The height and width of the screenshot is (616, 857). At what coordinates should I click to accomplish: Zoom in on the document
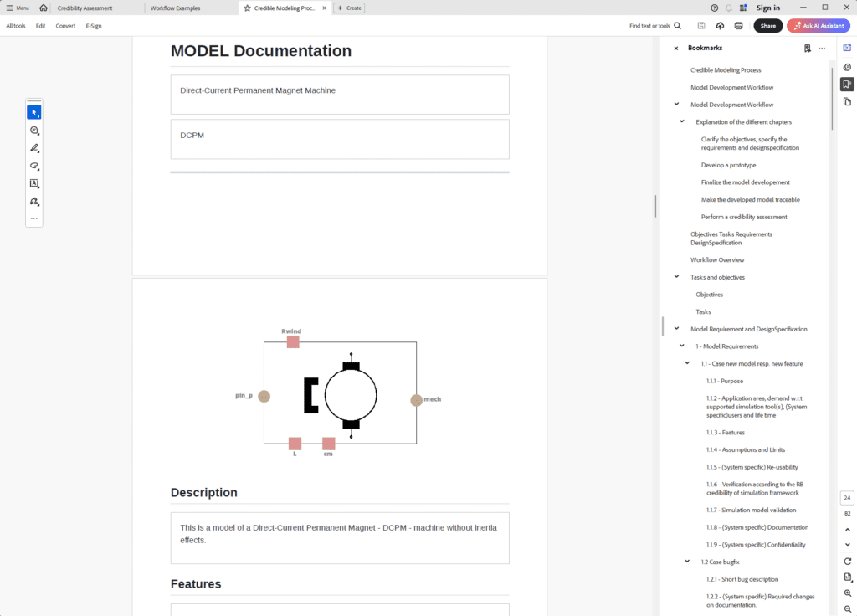click(847, 593)
